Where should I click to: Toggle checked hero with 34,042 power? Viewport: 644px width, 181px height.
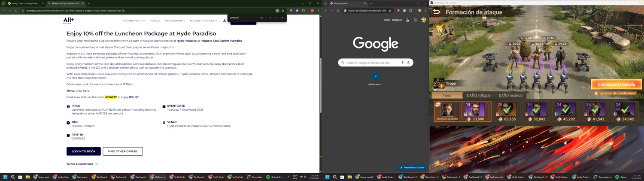click(625, 112)
